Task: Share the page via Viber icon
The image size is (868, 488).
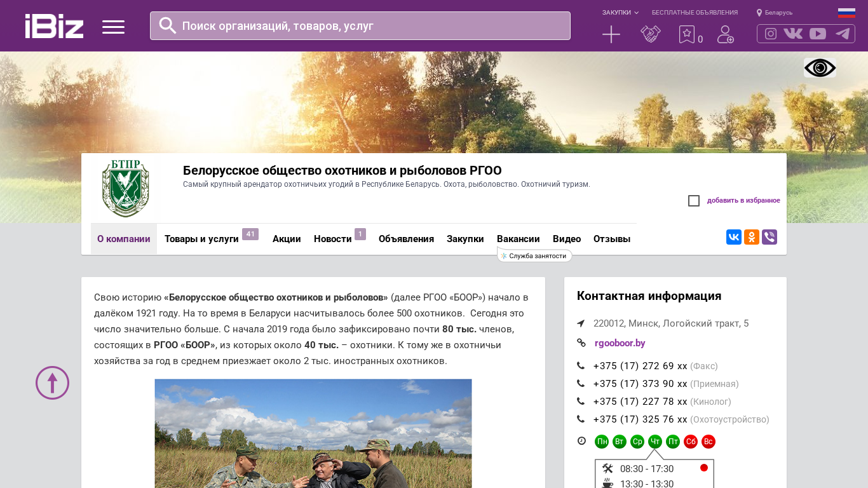Action: pos(770,237)
